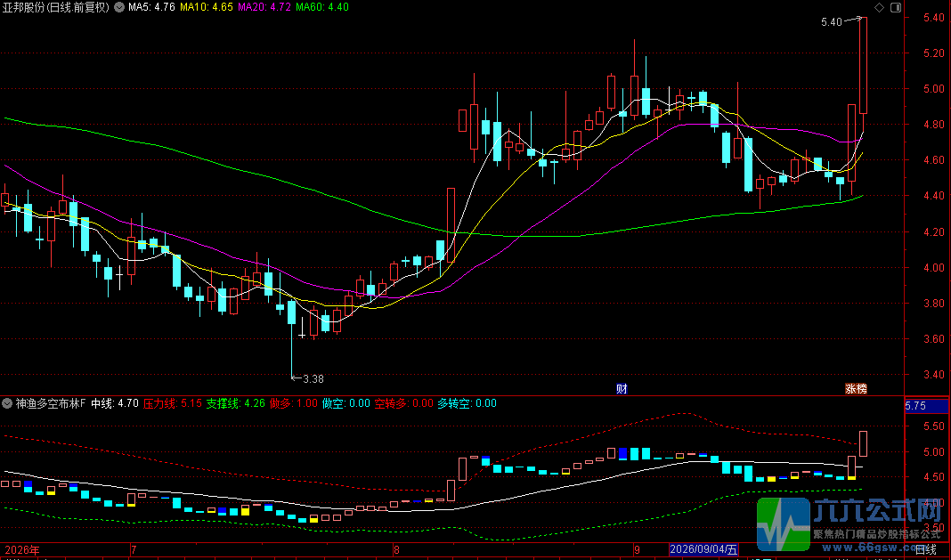Click the 5.20 label on price axis
The image size is (951, 560).
tap(934, 53)
